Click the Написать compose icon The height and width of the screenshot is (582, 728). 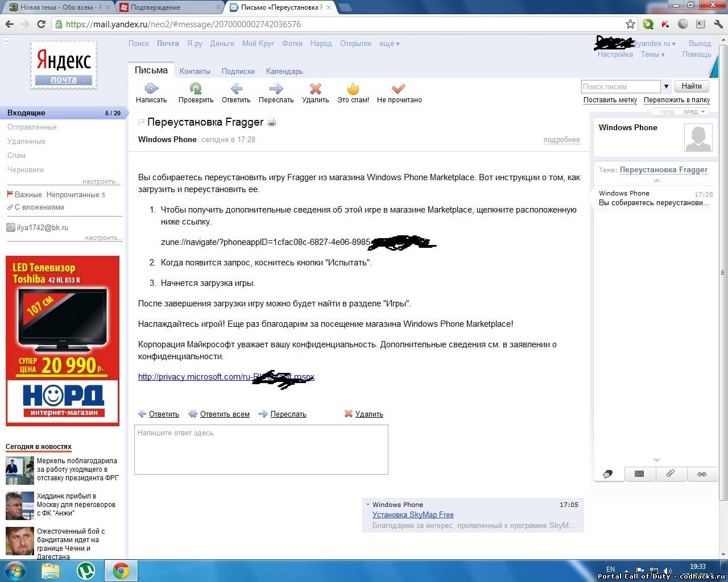(151, 89)
